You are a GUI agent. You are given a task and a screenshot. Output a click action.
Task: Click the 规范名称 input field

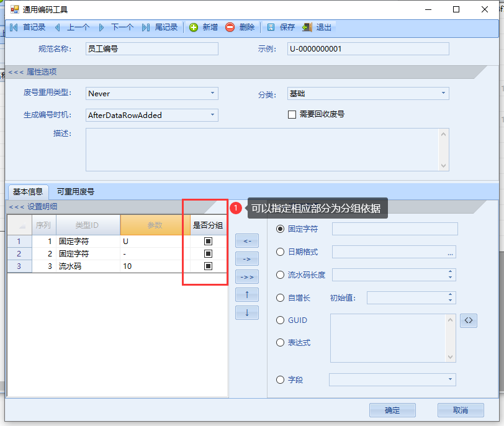pyautogui.click(x=152, y=49)
